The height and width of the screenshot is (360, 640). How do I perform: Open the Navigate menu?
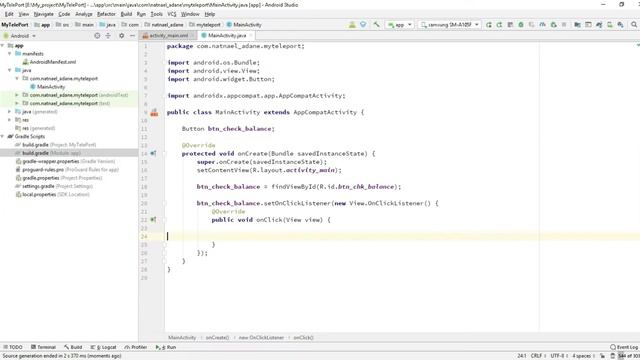pyautogui.click(x=44, y=14)
